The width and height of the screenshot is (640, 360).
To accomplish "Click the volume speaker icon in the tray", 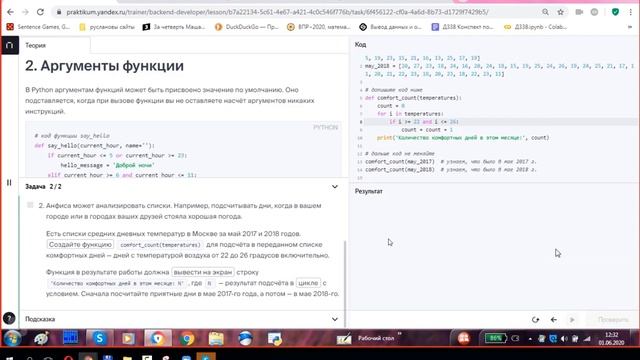I will point(564,339).
